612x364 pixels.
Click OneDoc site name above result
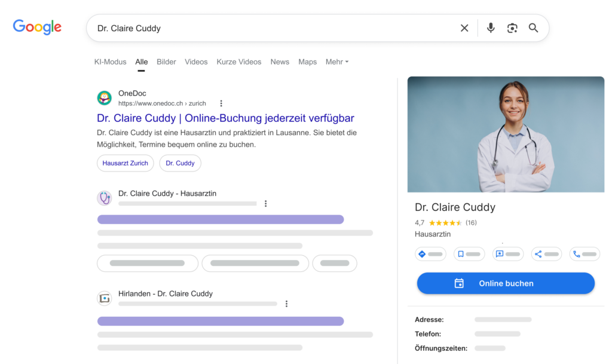(x=132, y=93)
